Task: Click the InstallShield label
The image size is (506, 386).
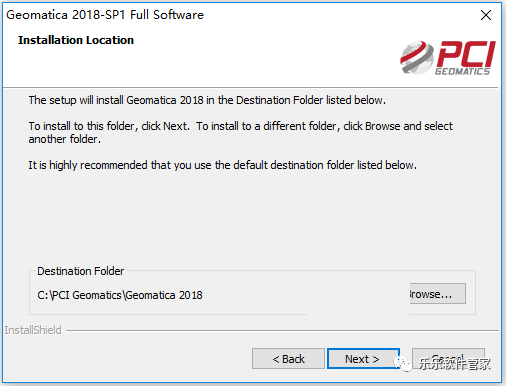Action: (33, 330)
